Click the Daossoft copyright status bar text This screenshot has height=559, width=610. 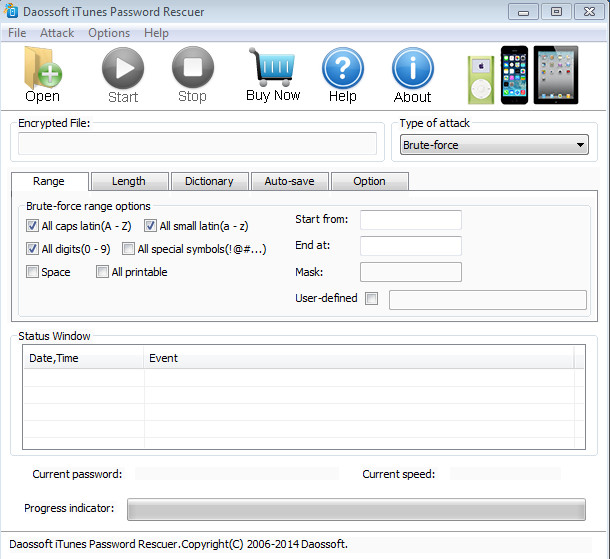[178, 544]
